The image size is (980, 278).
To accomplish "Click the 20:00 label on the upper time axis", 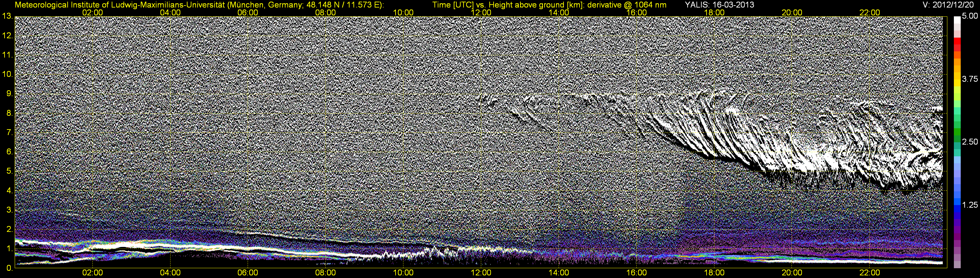I will [792, 12].
